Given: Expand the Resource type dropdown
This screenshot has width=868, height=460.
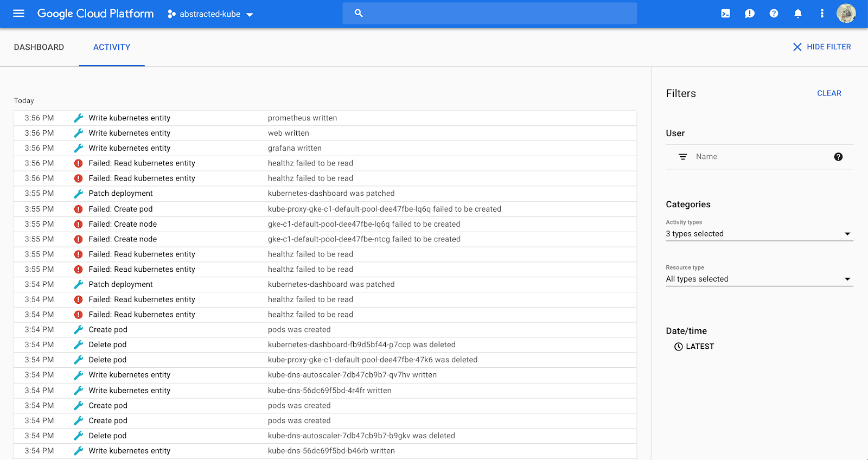Looking at the screenshot, I should (x=759, y=279).
